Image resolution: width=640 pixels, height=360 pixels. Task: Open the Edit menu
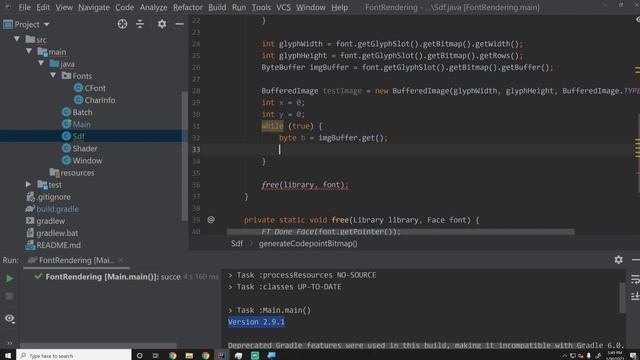(43, 7)
